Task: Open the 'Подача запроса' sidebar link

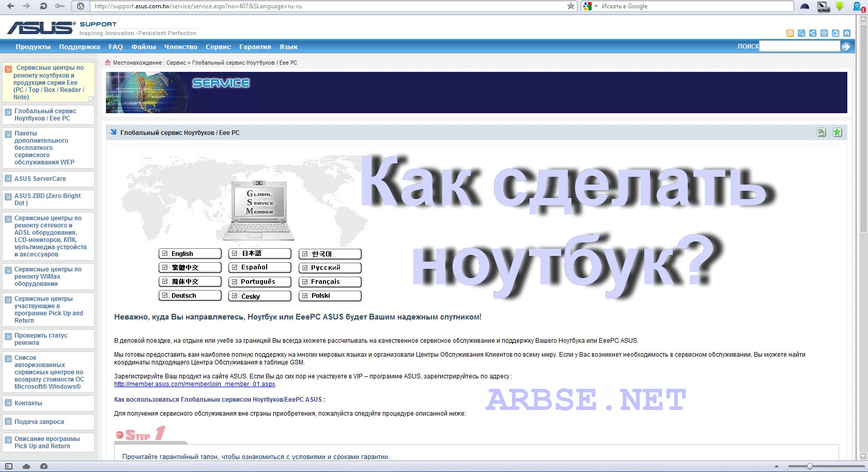Action: [39, 422]
